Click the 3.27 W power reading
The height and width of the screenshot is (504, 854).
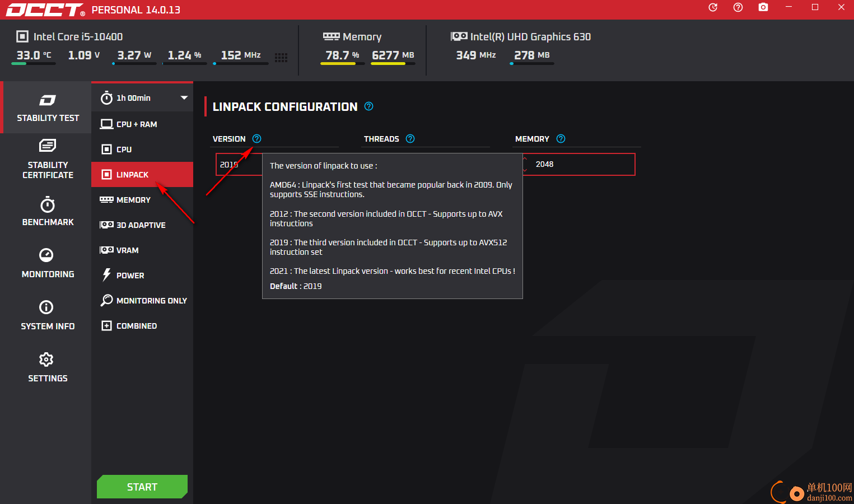[x=134, y=55]
